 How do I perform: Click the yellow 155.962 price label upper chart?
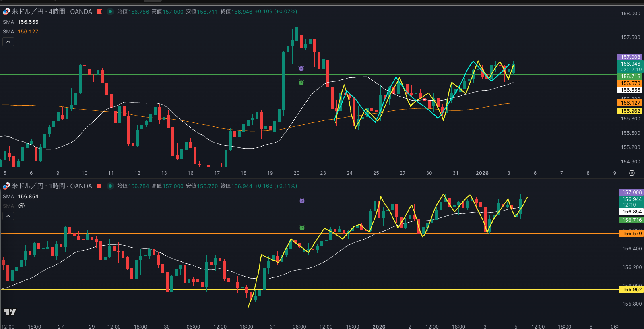630,111
